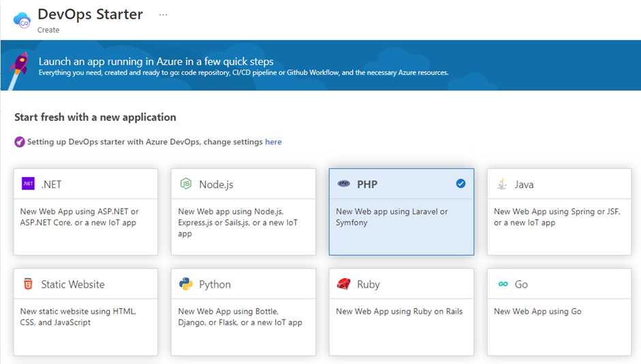Choose the Java Spring or JSF card
Viewport: 641px width, 364px height.
(x=559, y=217)
